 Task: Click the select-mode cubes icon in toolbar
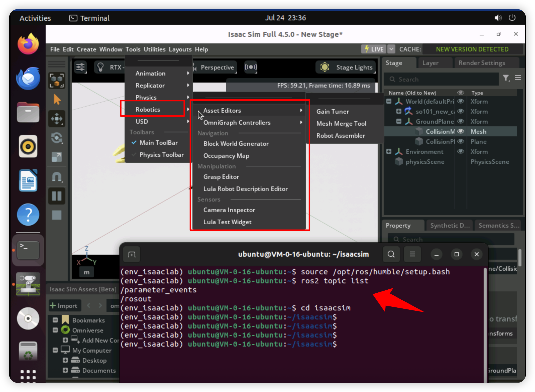pyautogui.click(x=57, y=81)
